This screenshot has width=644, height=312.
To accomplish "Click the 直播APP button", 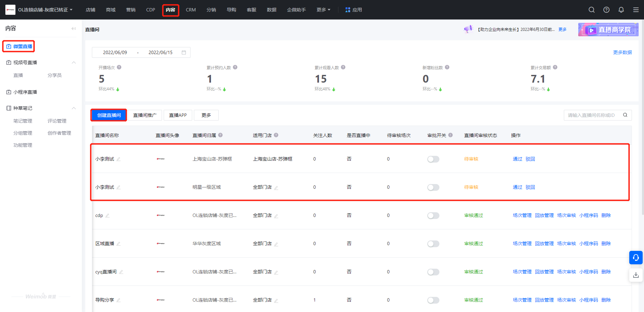I will coord(178,115).
